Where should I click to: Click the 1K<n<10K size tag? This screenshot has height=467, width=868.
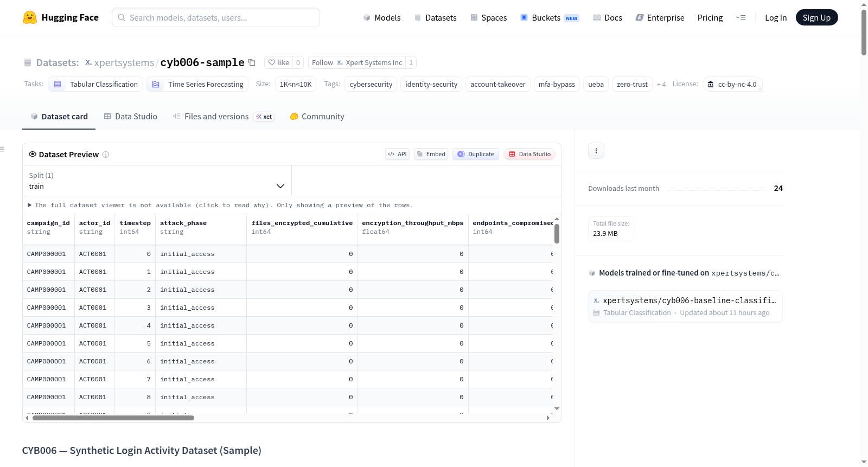click(296, 84)
